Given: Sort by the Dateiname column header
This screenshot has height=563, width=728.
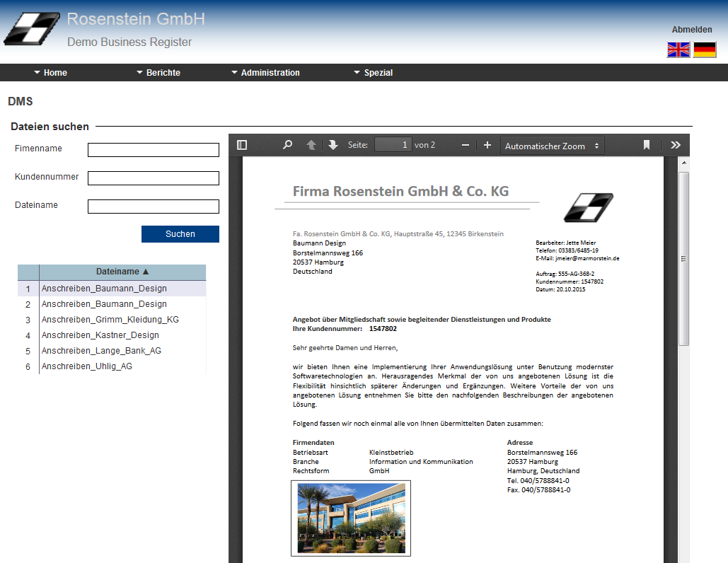Looking at the screenshot, I should pos(122,272).
